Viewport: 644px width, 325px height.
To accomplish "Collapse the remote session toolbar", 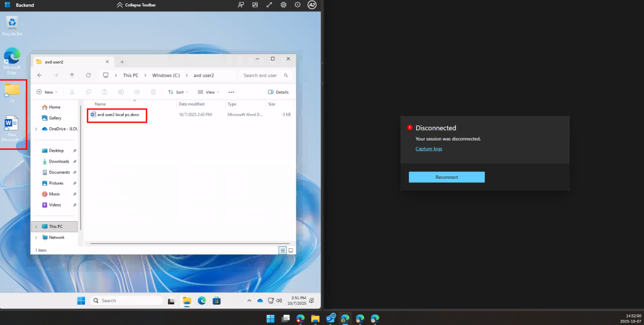I will click(137, 5).
